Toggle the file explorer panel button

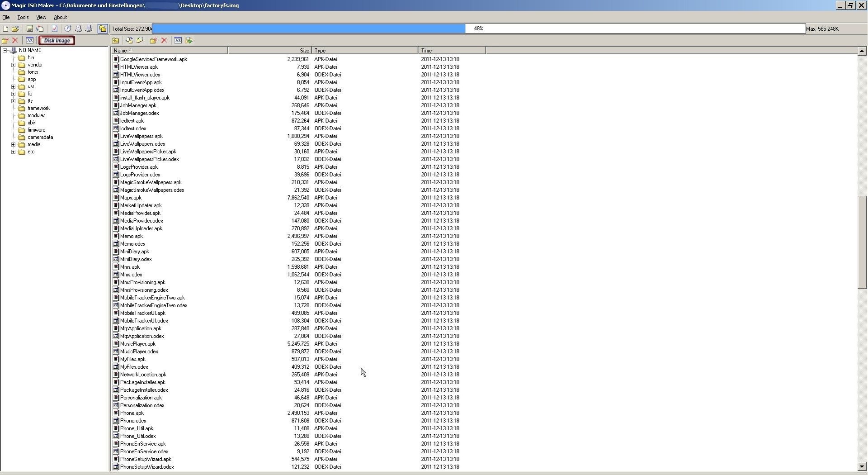pos(103,28)
